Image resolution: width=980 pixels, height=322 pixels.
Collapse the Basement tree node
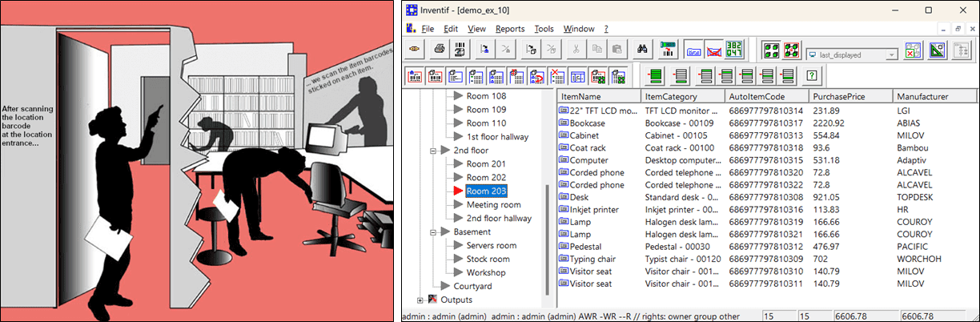pos(433,232)
